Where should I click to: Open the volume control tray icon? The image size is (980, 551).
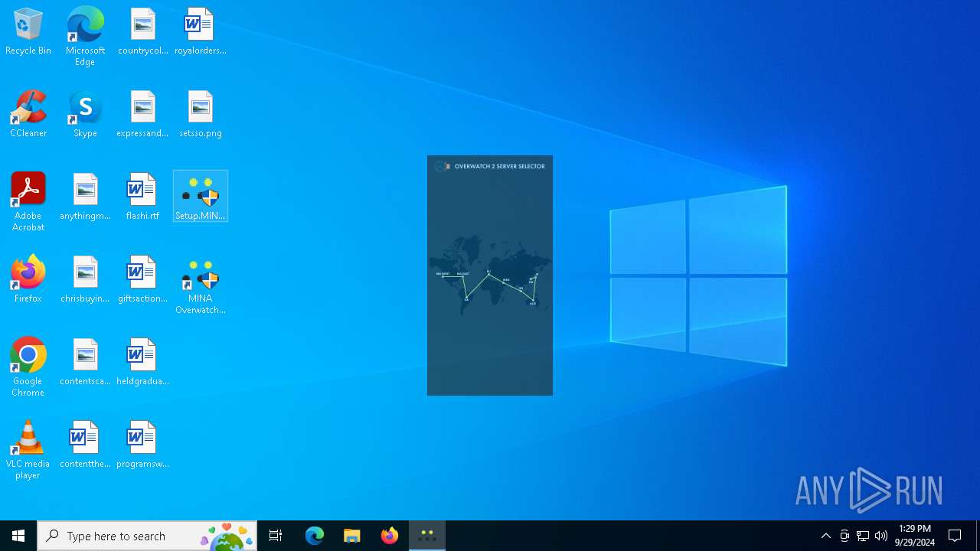coord(881,536)
